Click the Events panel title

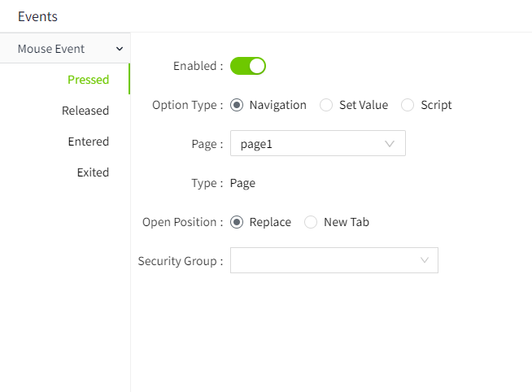[37, 16]
